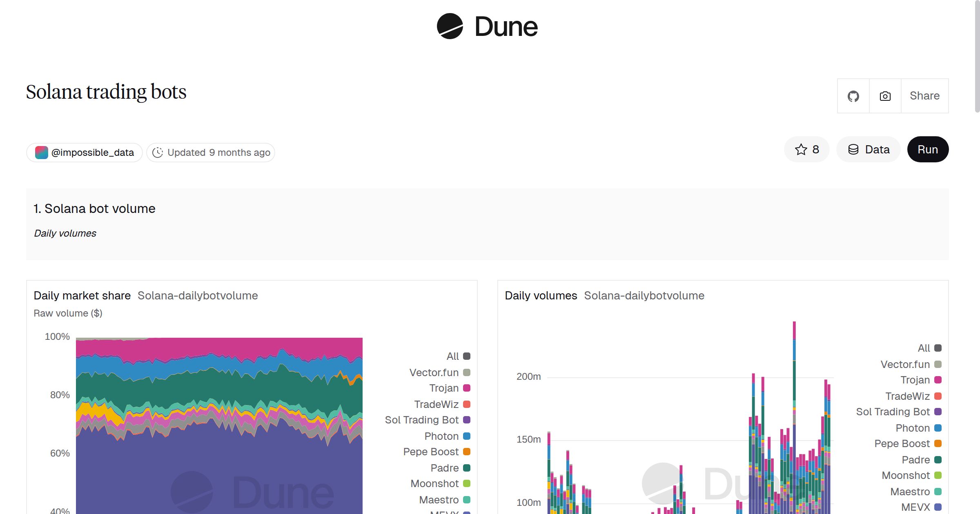980x514 pixels.
Task: Toggle the Trojan series in the market share legend
Action: pos(445,388)
